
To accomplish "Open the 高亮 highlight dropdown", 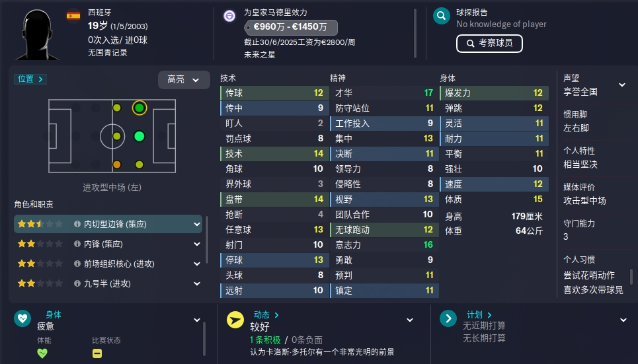I will tap(184, 80).
